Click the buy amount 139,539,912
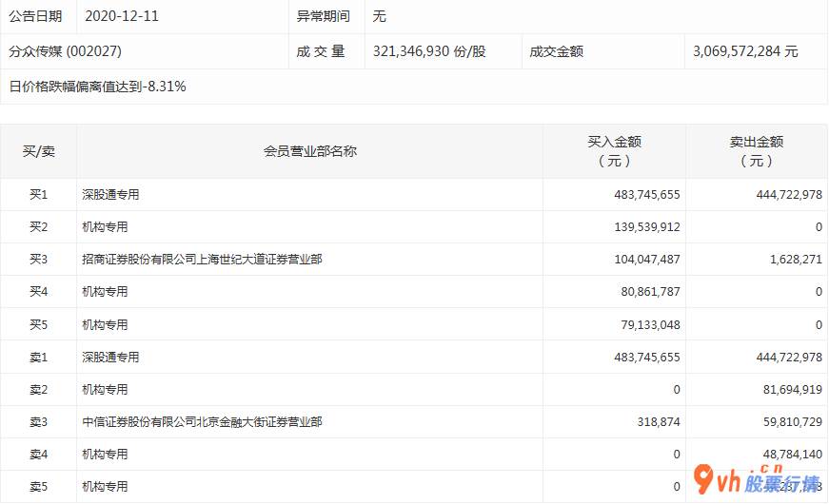Image resolution: width=829 pixels, height=504 pixels. pos(647,227)
